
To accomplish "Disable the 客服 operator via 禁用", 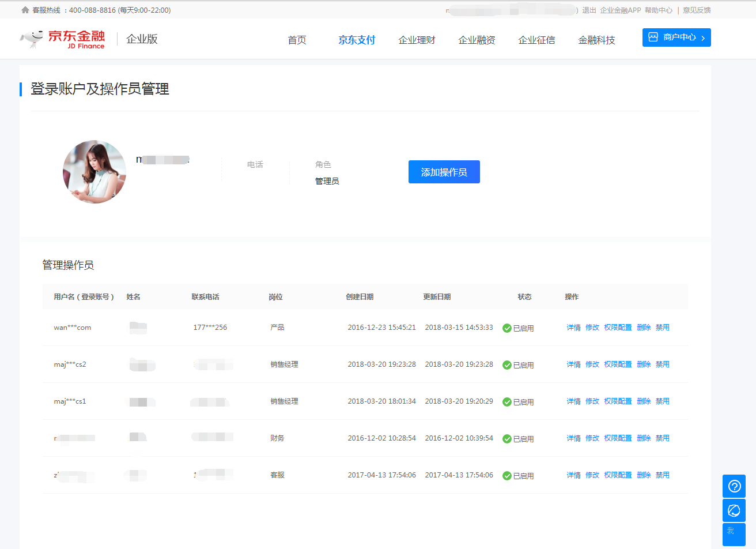I will point(662,475).
